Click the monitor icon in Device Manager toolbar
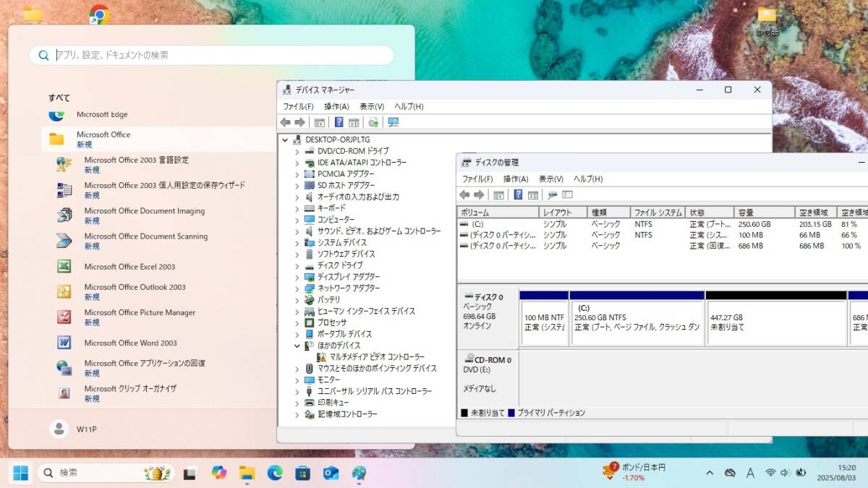The image size is (868, 488). pos(393,122)
